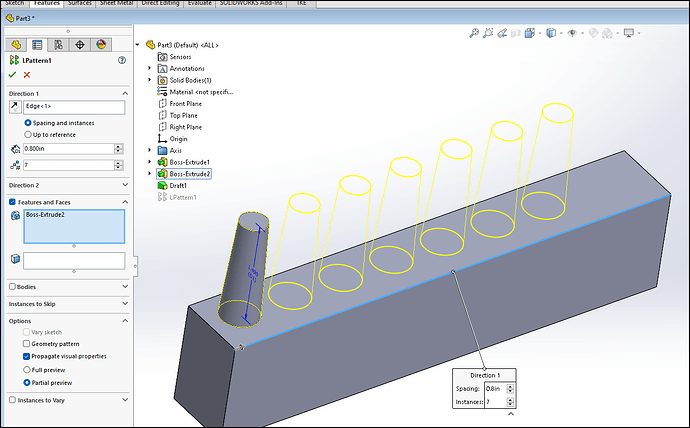This screenshot has height=428, width=690.
Task: Click Previous View icon
Action: click(502, 33)
